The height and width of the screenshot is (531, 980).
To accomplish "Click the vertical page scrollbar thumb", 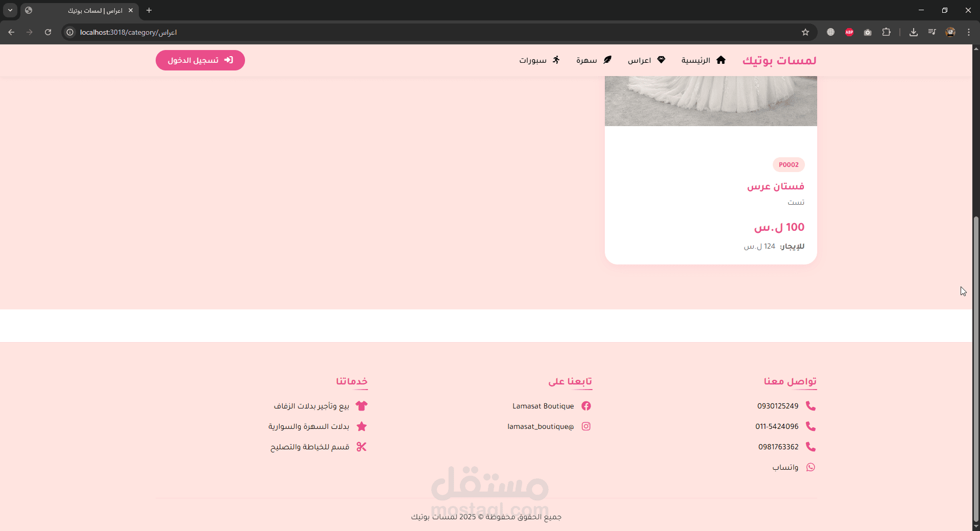I will 976,369.
